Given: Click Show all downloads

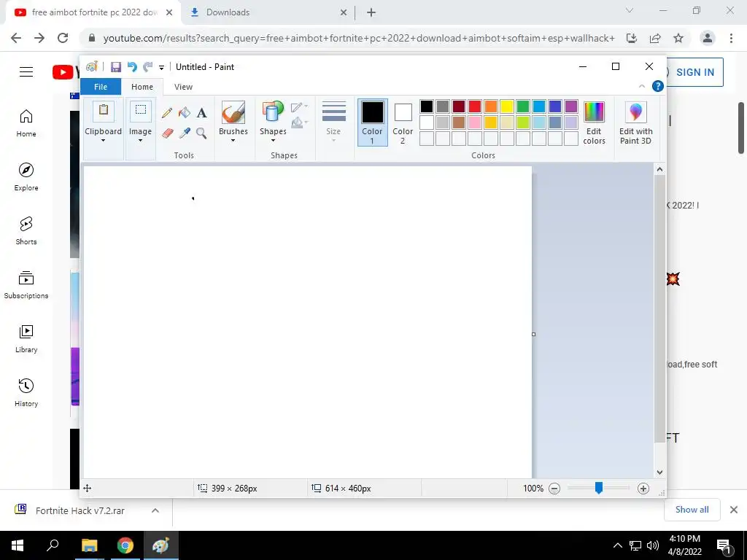Looking at the screenshot, I should coord(692,510).
